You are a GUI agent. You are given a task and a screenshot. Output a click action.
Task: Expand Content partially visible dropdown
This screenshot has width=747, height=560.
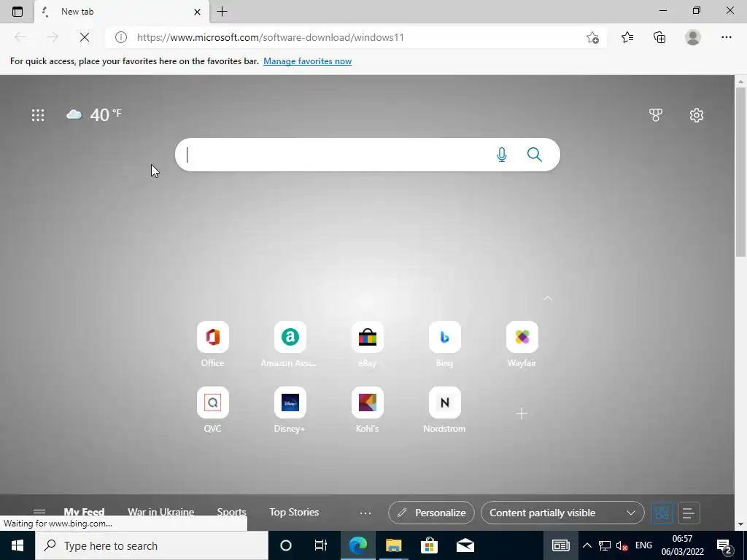562,513
